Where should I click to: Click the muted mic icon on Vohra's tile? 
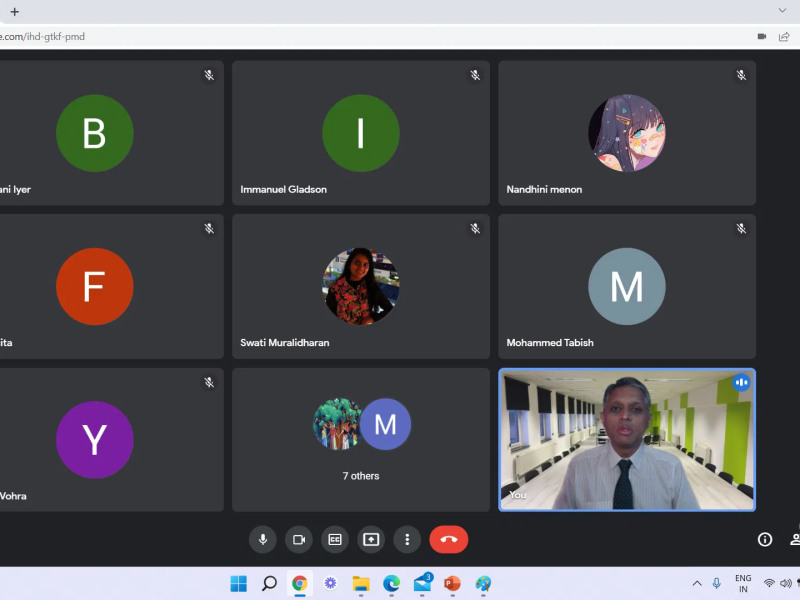pos(209,382)
